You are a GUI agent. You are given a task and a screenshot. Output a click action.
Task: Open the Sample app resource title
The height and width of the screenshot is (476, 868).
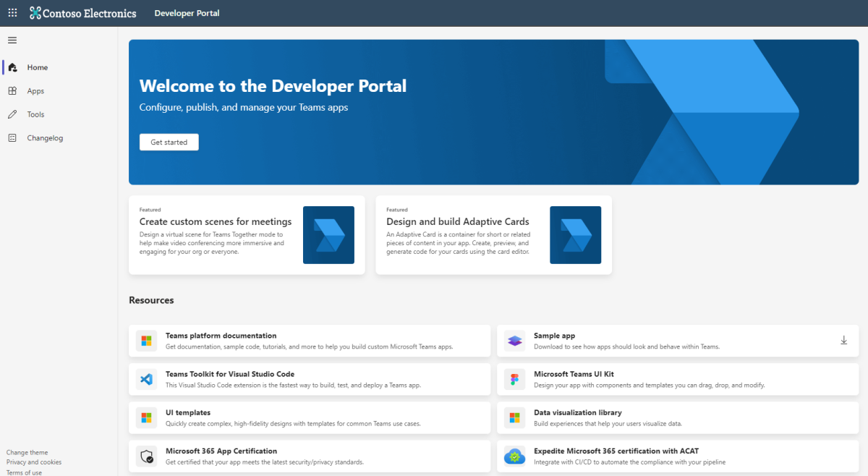coord(554,336)
